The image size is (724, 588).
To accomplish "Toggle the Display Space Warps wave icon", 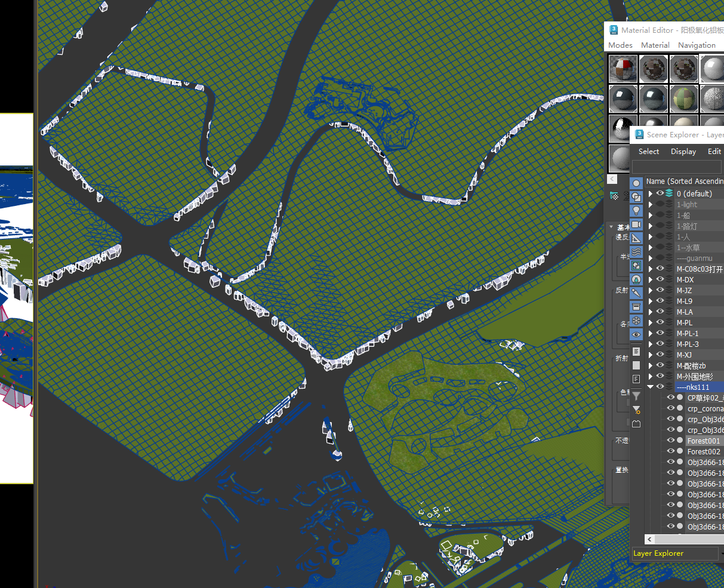I will (x=636, y=252).
